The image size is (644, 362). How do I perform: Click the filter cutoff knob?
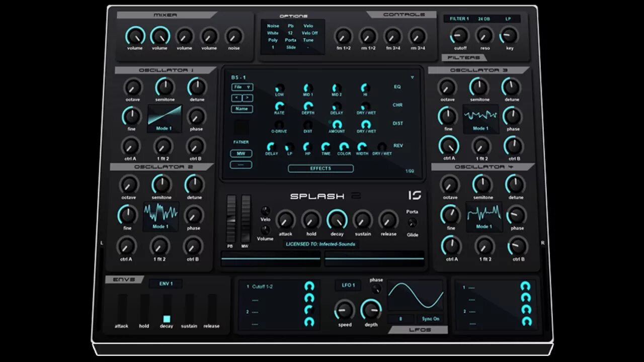[459, 36]
